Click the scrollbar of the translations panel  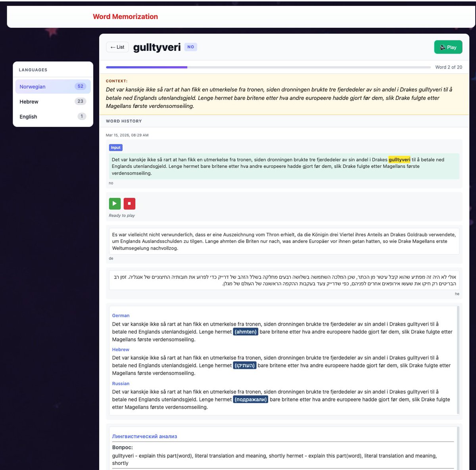point(458,360)
